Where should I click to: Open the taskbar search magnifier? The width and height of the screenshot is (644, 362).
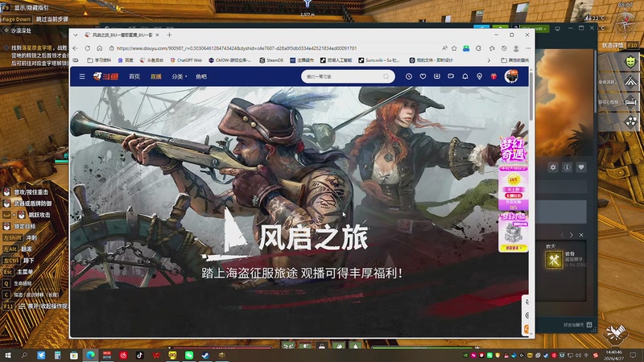point(24,356)
